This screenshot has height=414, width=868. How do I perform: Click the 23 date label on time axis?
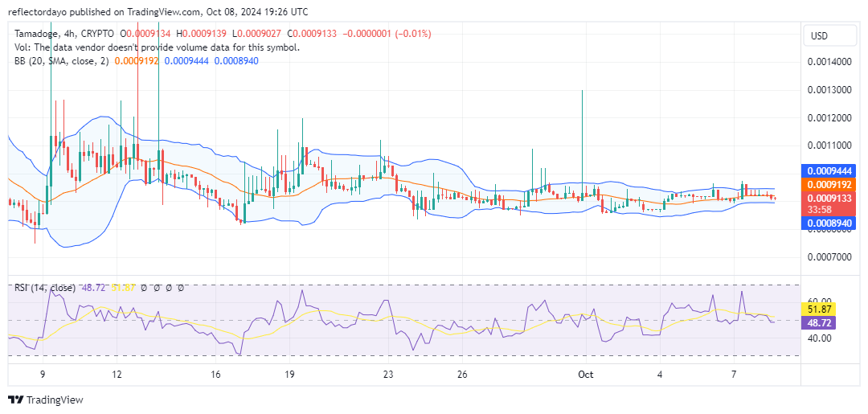(x=389, y=375)
